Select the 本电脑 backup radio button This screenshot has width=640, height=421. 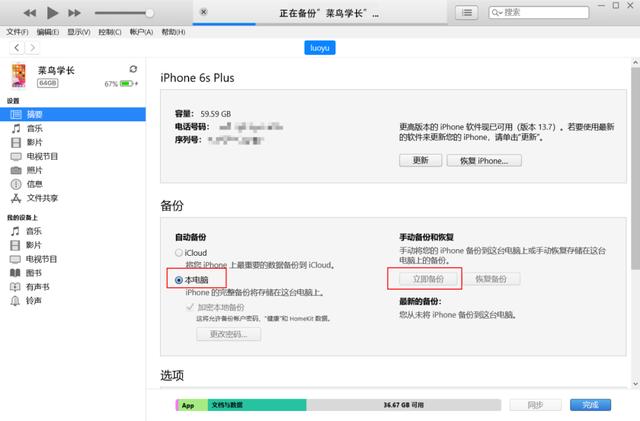tap(178, 280)
